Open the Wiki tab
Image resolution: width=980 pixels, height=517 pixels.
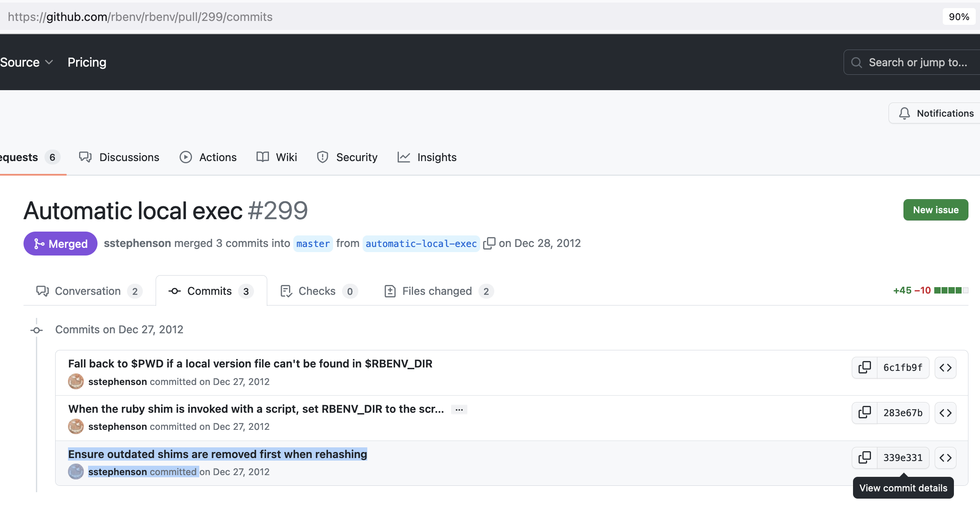tap(277, 157)
